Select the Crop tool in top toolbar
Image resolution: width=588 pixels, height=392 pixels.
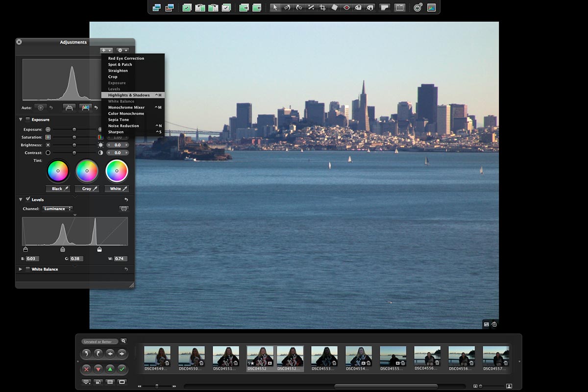(322, 7)
